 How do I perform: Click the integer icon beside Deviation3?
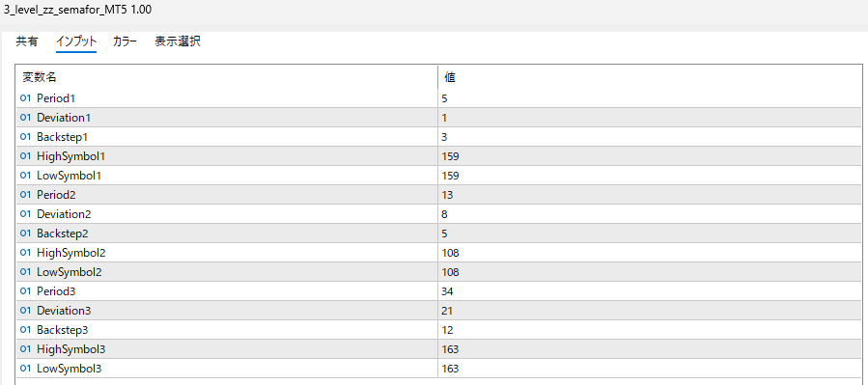click(x=25, y=311)
